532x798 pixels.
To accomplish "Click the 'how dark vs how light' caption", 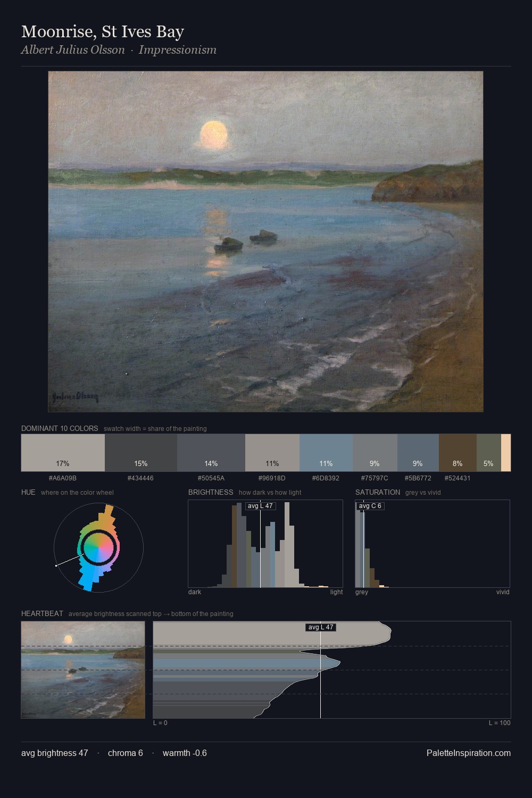I will coord(270,493).
